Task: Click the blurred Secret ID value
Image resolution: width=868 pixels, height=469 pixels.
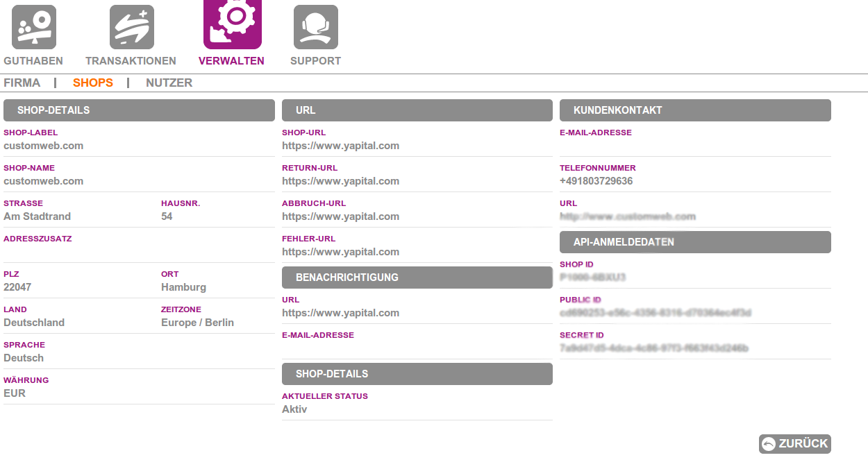Action: pos(653,348)
